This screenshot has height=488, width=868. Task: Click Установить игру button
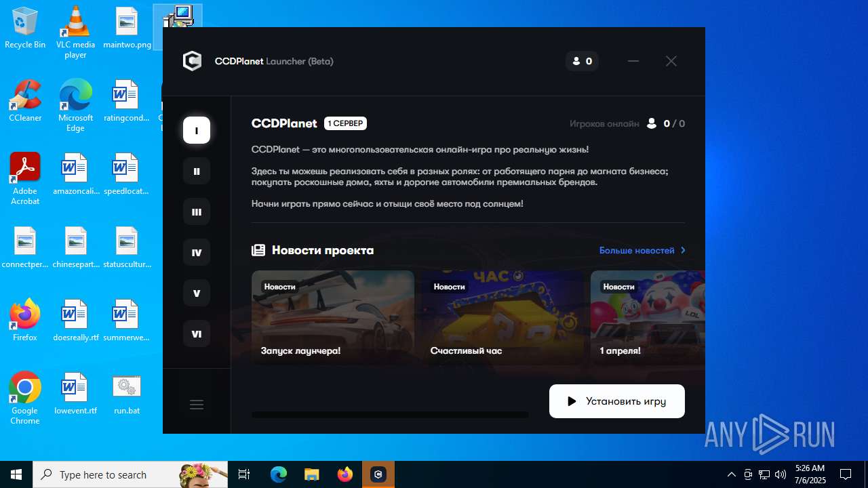pos(617,401)
